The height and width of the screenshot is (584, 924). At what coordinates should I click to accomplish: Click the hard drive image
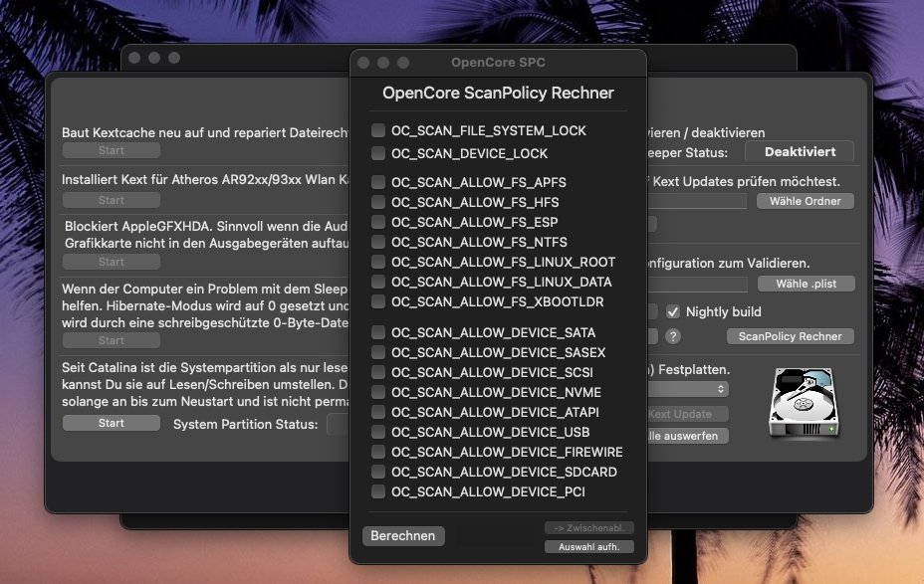pyautogui.click(x=804, y=402)
